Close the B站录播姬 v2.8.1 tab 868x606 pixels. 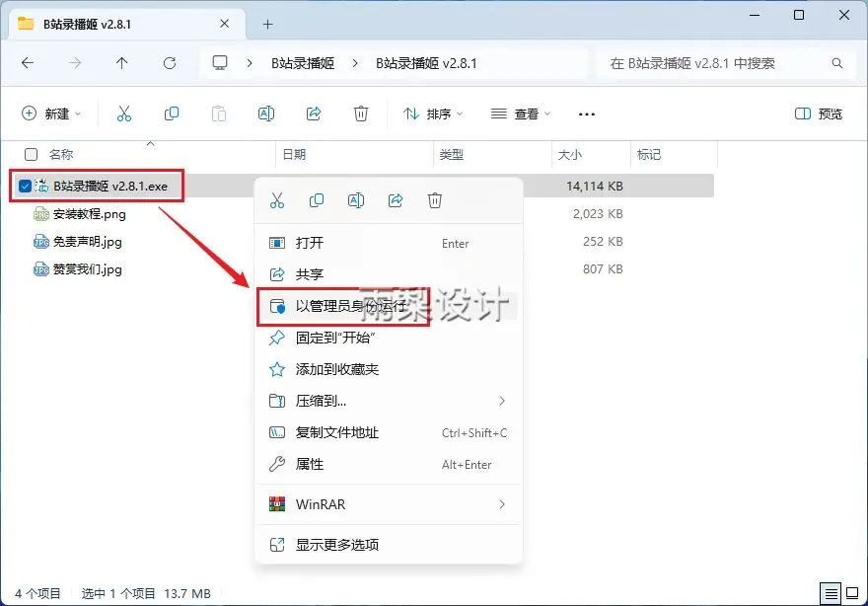point(224,24)
